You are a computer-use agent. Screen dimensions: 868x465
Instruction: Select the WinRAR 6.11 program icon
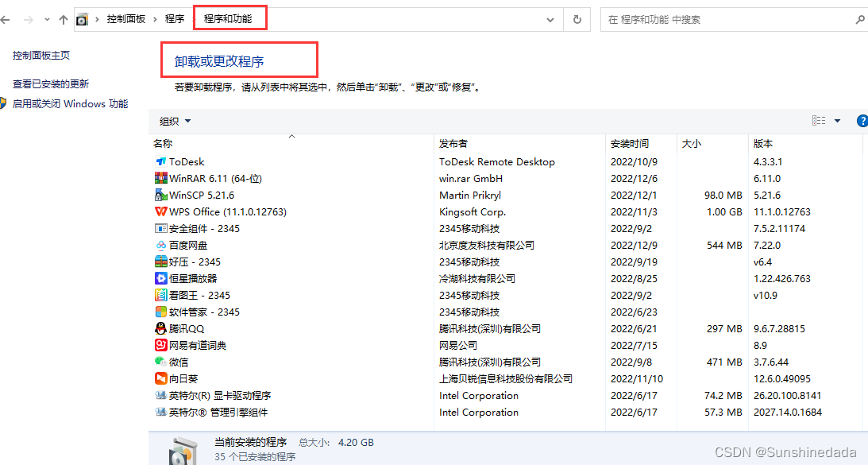coord(162,178)
